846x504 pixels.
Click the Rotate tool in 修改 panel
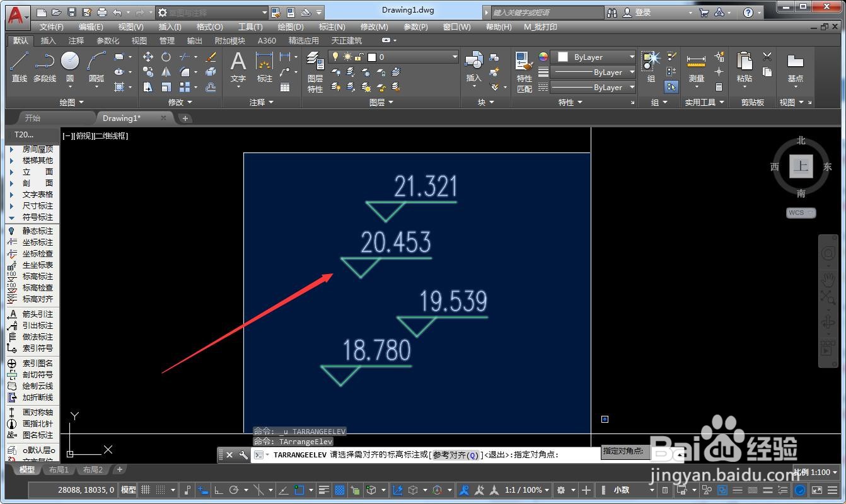(166, 57)
